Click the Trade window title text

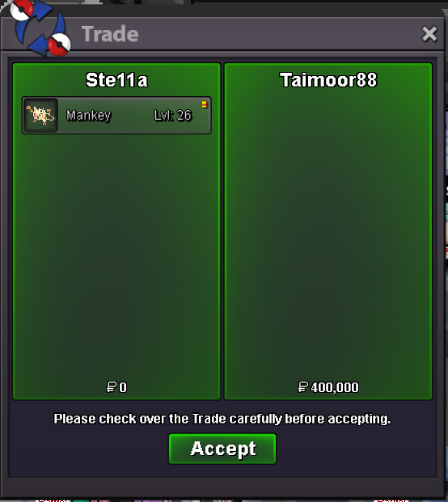(x=110, y=34)
